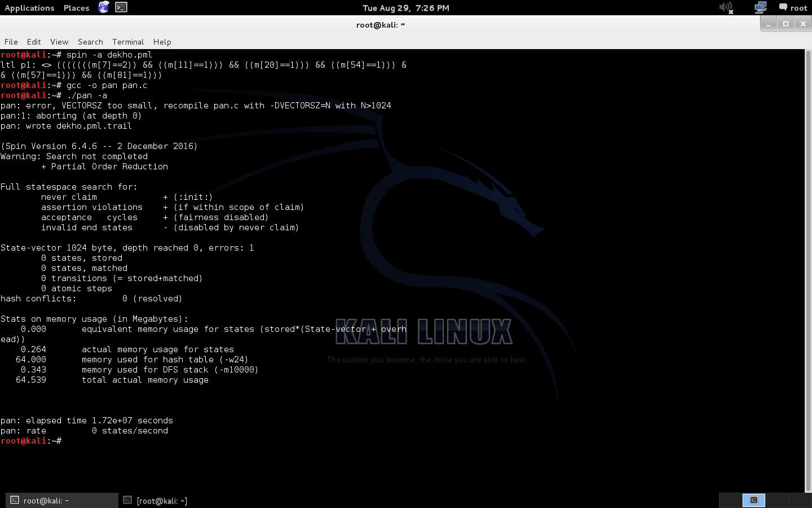The image size is (812, 508).
Task: Open the terminal launcher in top panel
Action: pos(121,7)
